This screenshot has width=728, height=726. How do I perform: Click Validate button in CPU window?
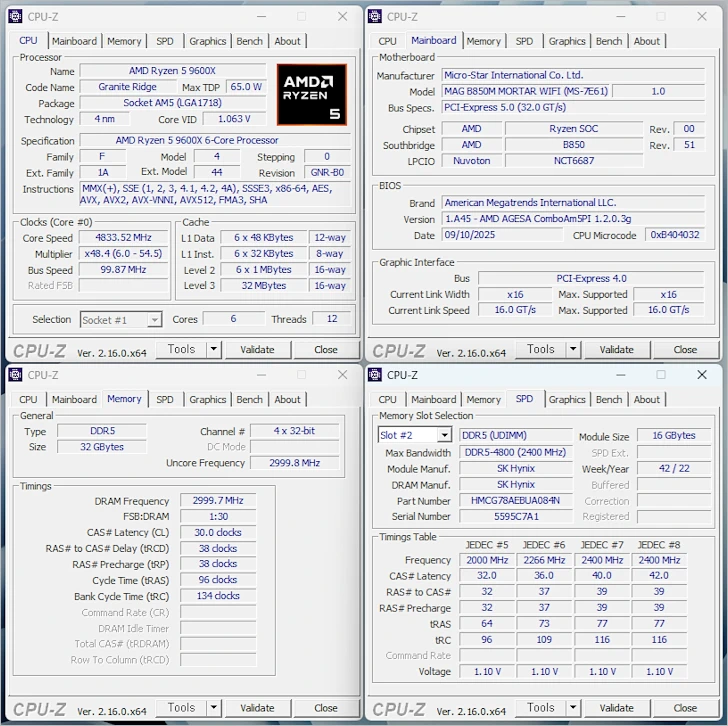click(x=258, y=350)
